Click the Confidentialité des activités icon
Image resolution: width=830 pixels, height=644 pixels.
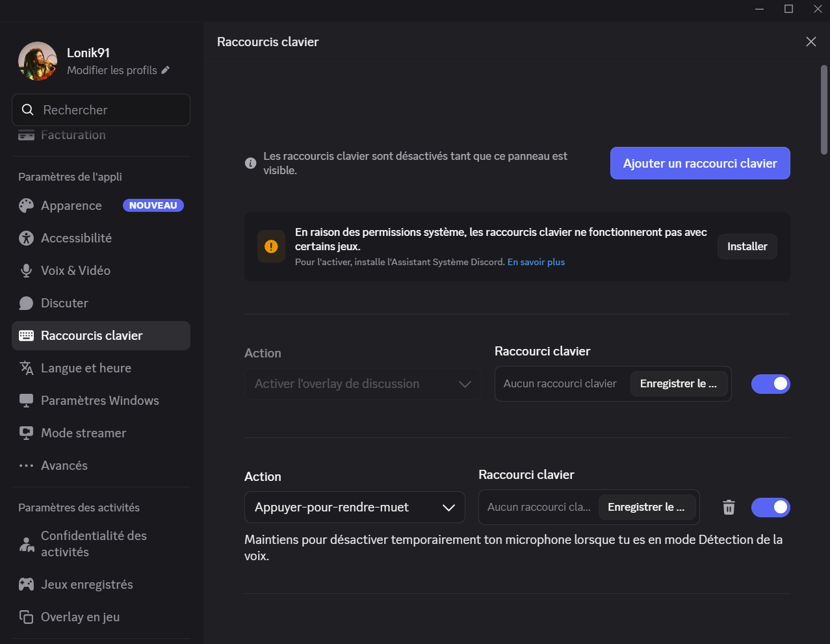[x=26, y=544]
